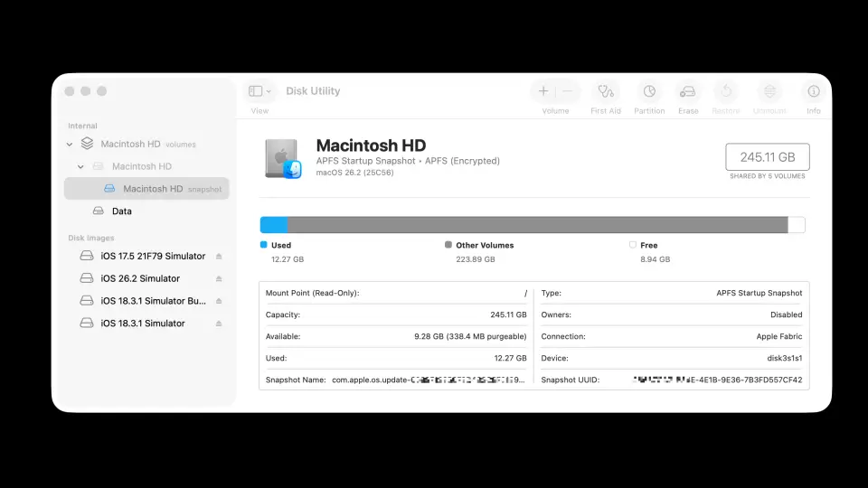Click the layered volumes container icon
This screenshot has width=868, height=488.
tap(87, 144)
